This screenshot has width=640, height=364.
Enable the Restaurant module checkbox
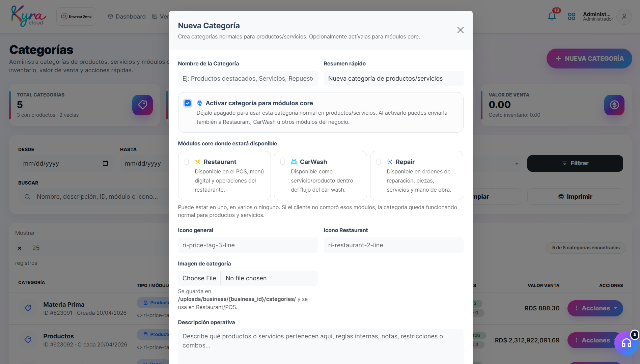coord(187,162)
